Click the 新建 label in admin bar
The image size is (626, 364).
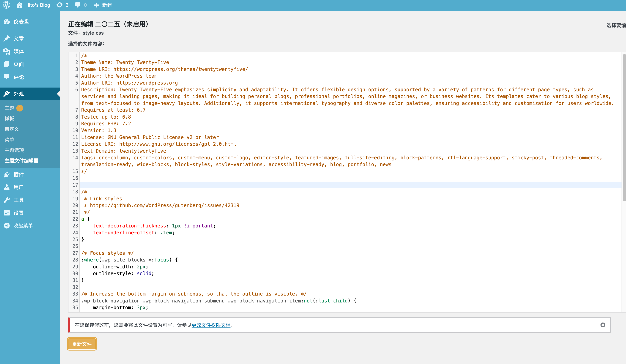coord(107,5)
